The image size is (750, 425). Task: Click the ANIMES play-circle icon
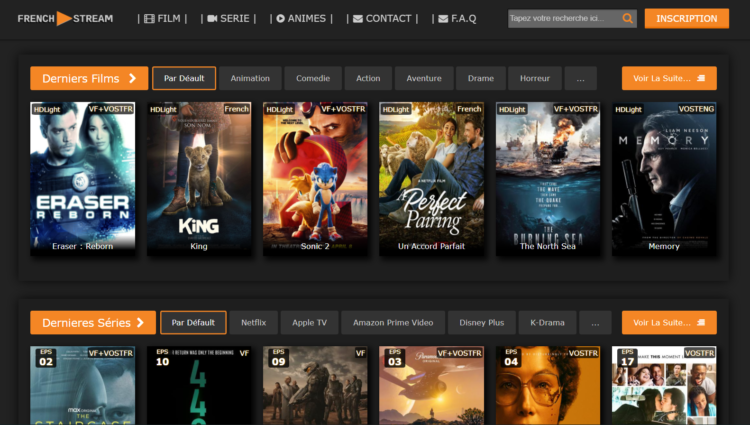(281, 19)
